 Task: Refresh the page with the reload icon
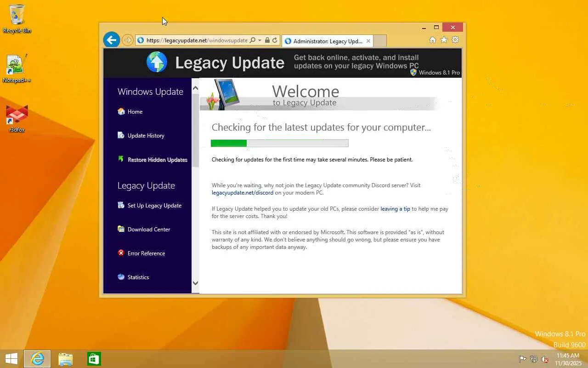pos(275,40)
